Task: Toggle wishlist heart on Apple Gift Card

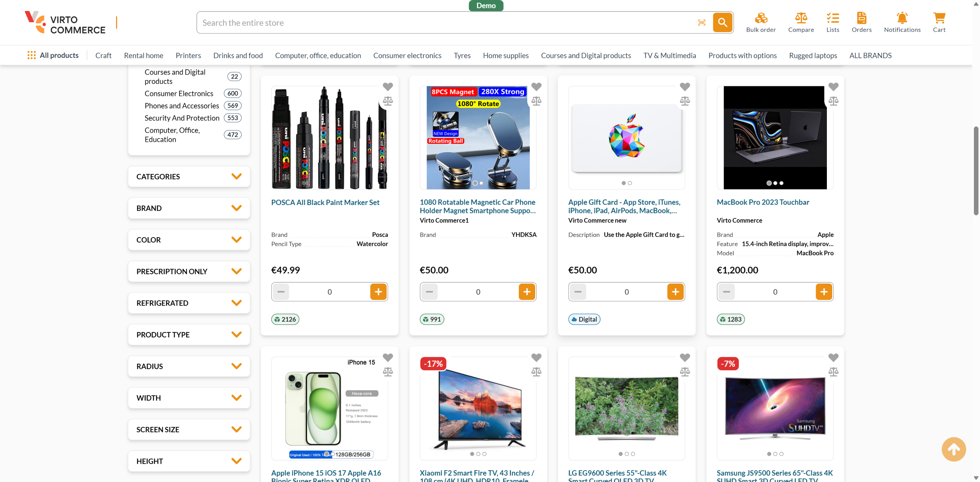Action: 684,87
